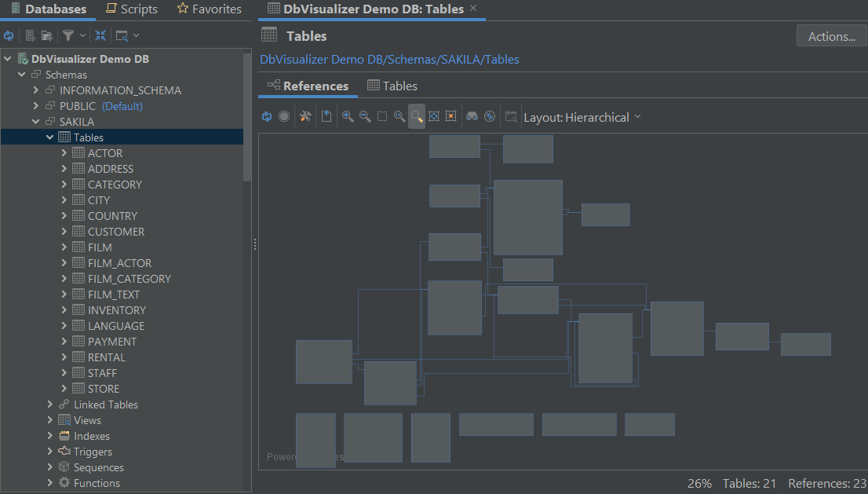The width and height of the screenshot is (868, 494).
Task: Select the CUSTOMER table row
Action: click(x=122, y=232)
